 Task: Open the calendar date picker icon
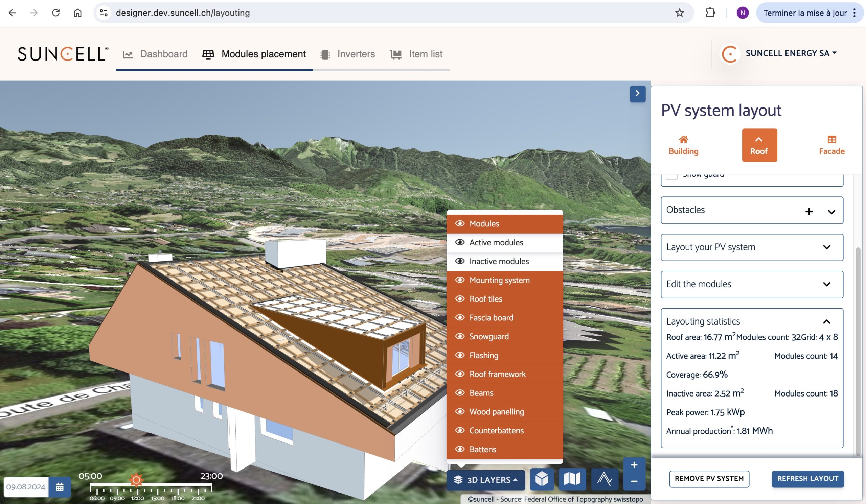[60, 487]
